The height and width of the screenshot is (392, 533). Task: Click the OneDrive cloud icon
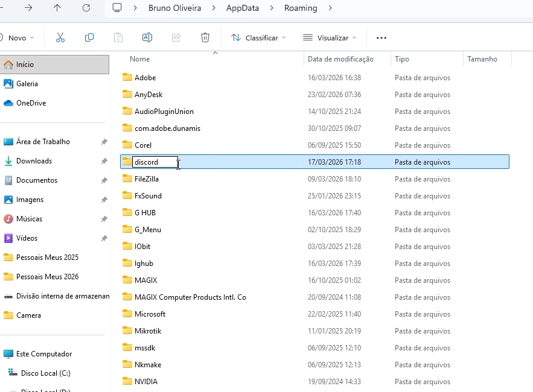click(x=8, y=103)
